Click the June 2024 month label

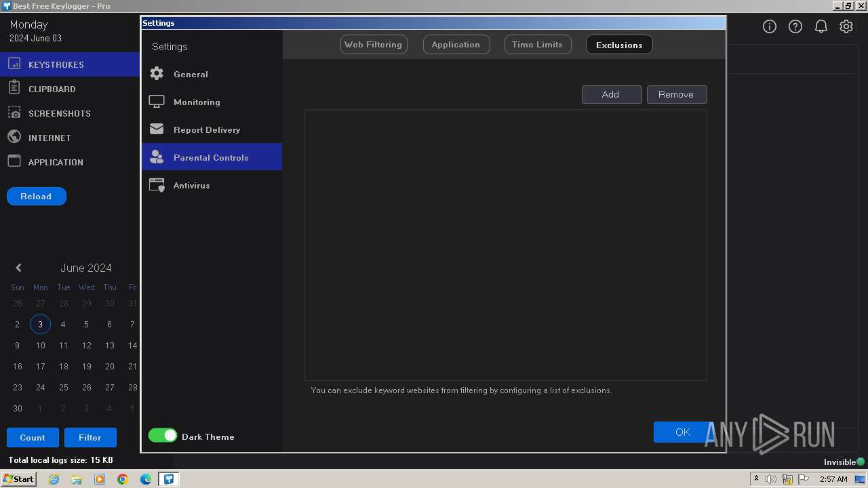86,268
